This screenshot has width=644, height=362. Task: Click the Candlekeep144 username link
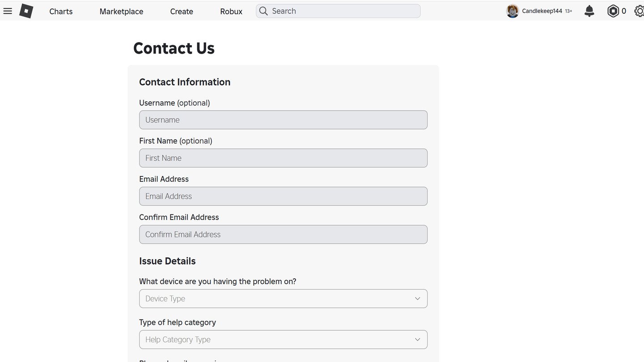[542, 11]
